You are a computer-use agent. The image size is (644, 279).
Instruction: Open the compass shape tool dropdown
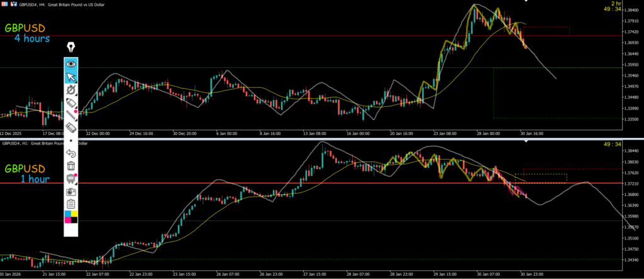pos(71,90)
